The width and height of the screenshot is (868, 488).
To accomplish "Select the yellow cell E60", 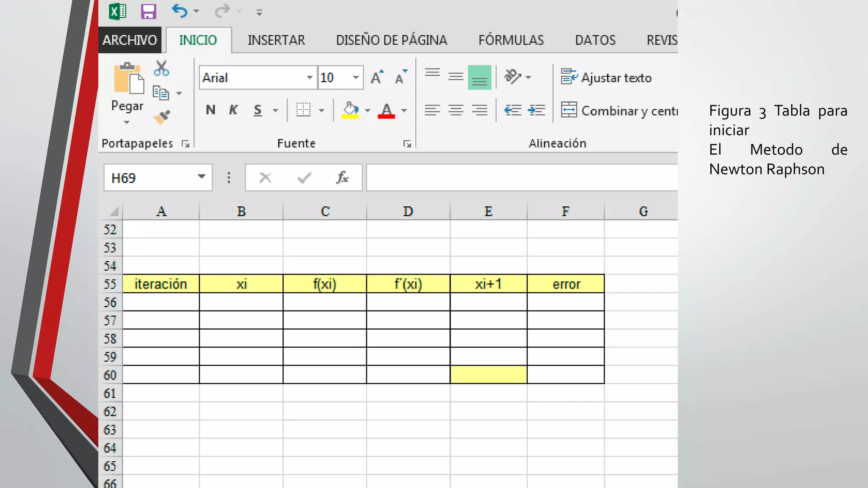I will (488, 374).
